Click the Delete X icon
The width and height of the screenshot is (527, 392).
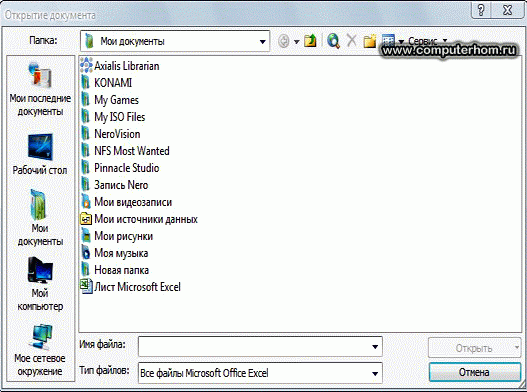(x=352, y=41)
